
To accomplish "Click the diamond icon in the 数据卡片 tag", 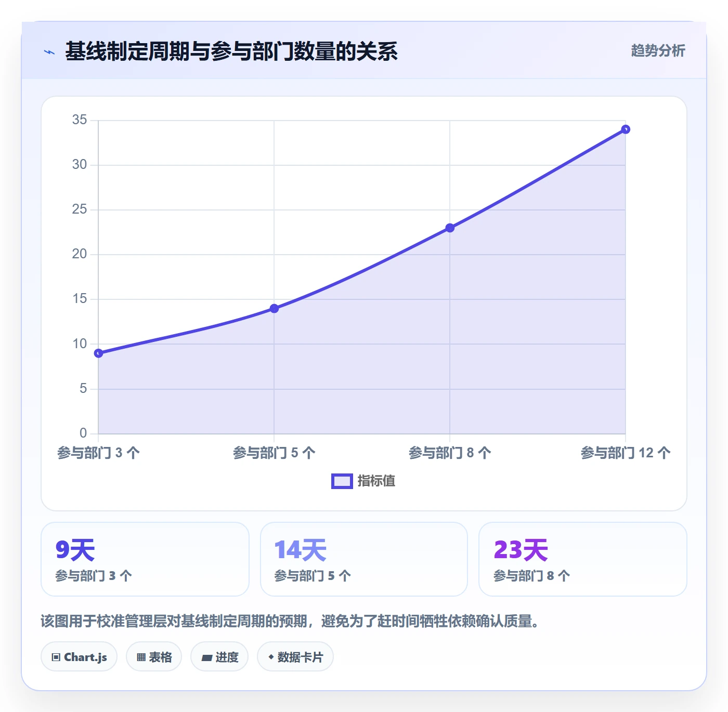I will coord(271,657).
